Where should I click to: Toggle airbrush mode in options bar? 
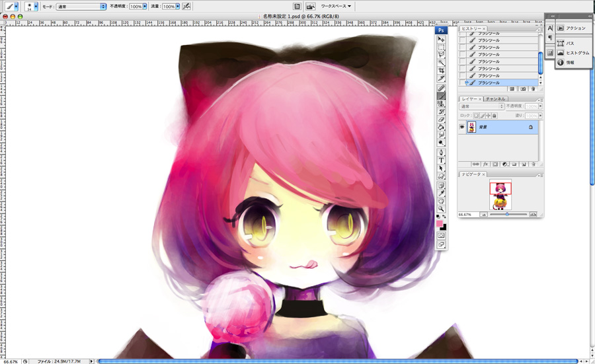(186, 6)
